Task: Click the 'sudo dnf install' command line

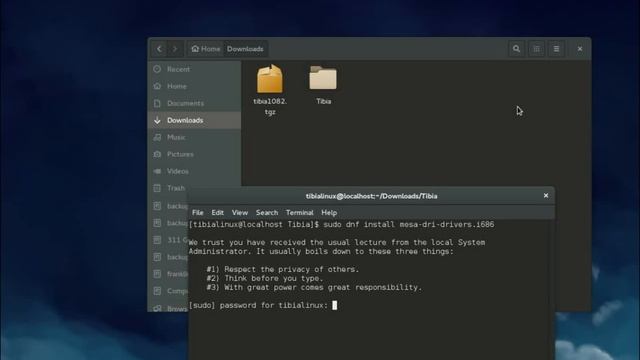Action: point(342,224)
